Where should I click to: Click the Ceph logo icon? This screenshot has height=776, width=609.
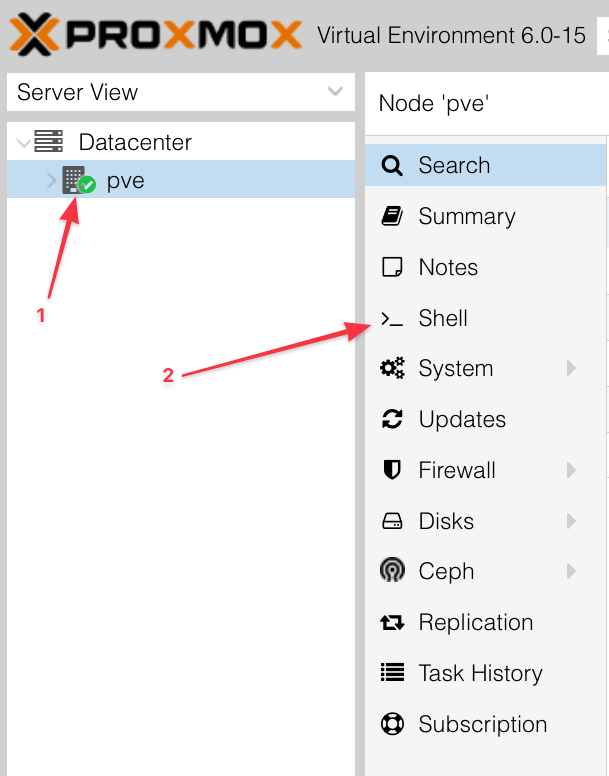pos(392,570)
